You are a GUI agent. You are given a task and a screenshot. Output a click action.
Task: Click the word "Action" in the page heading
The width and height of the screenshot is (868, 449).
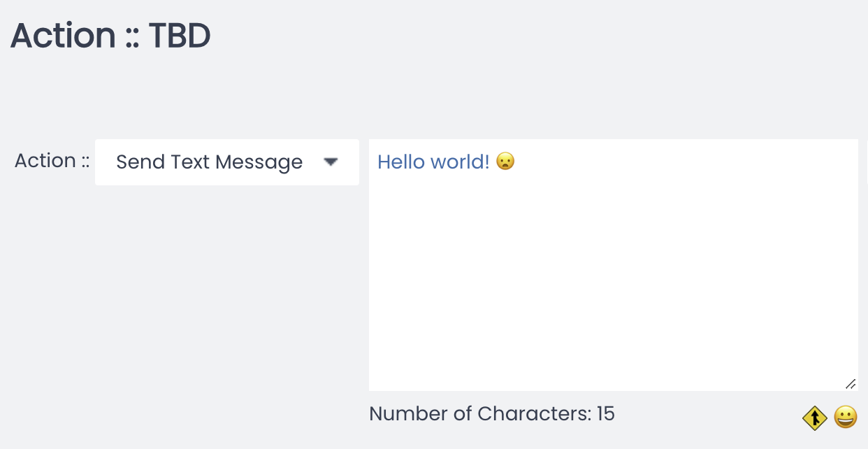(x=63, y=36)
